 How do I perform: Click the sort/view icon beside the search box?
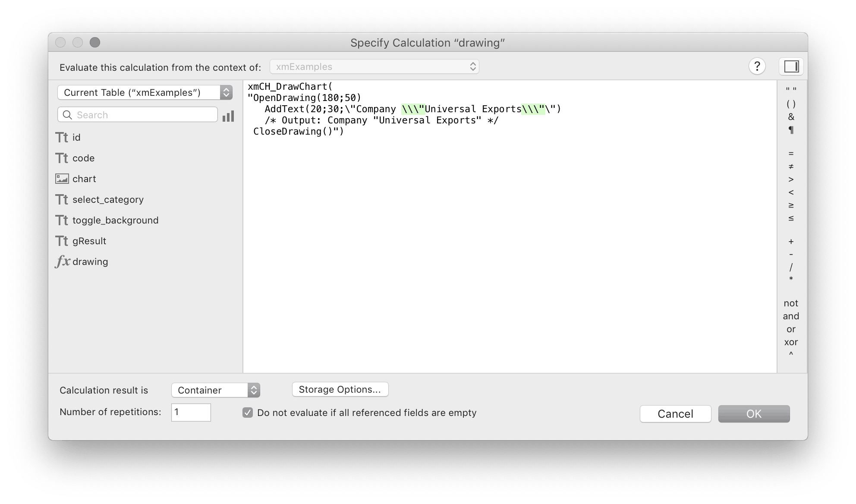[229, 116]
